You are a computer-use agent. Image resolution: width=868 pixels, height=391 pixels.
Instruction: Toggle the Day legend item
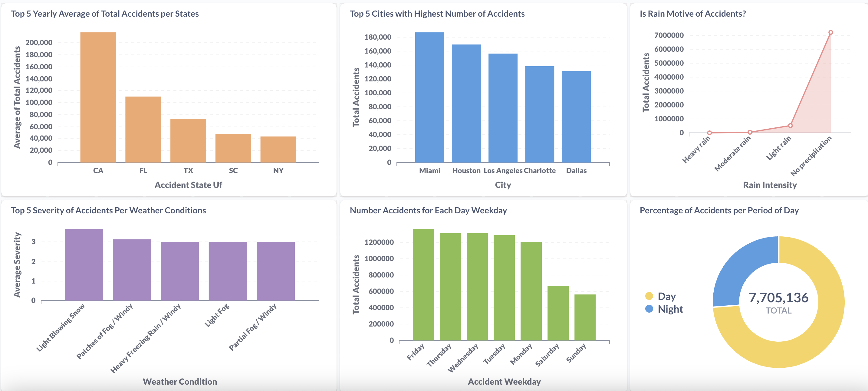click(666, 296)
